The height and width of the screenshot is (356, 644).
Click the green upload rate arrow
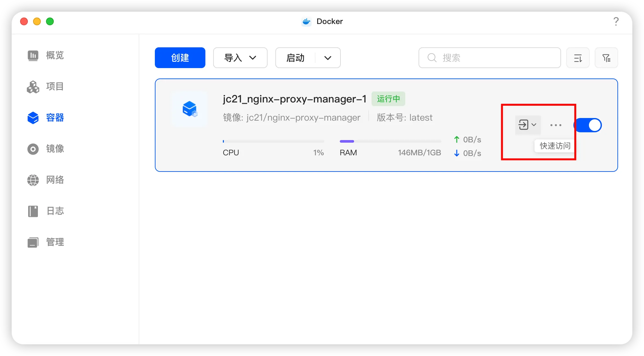click(x=456, y=139)
